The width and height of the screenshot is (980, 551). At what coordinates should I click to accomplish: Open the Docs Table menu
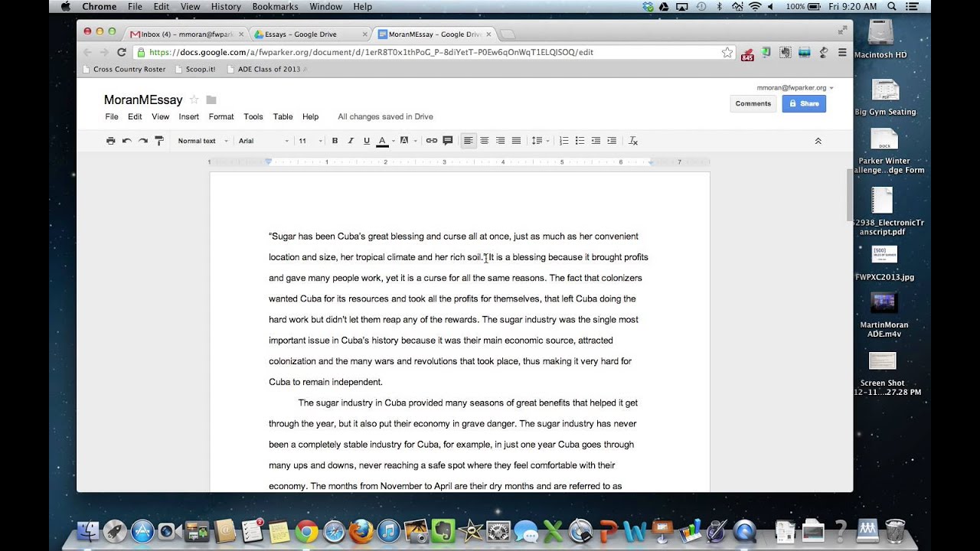tap(283, 117)
